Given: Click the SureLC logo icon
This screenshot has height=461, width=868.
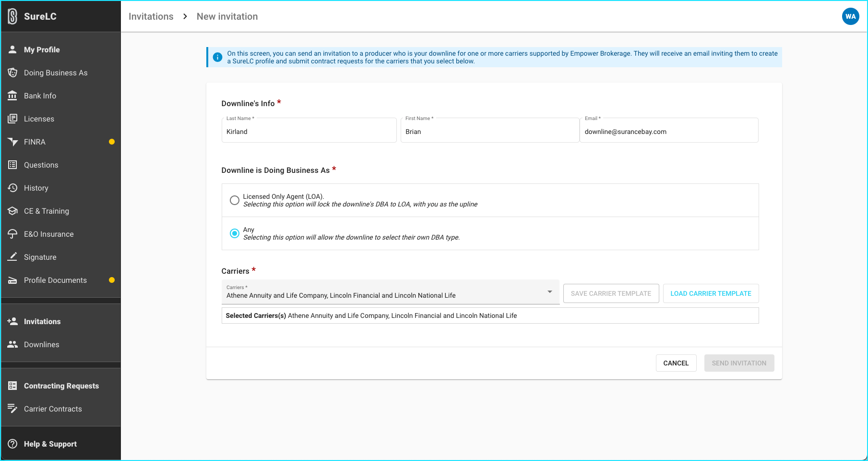Looking at the screenshot, I should (x=13, y=16).
